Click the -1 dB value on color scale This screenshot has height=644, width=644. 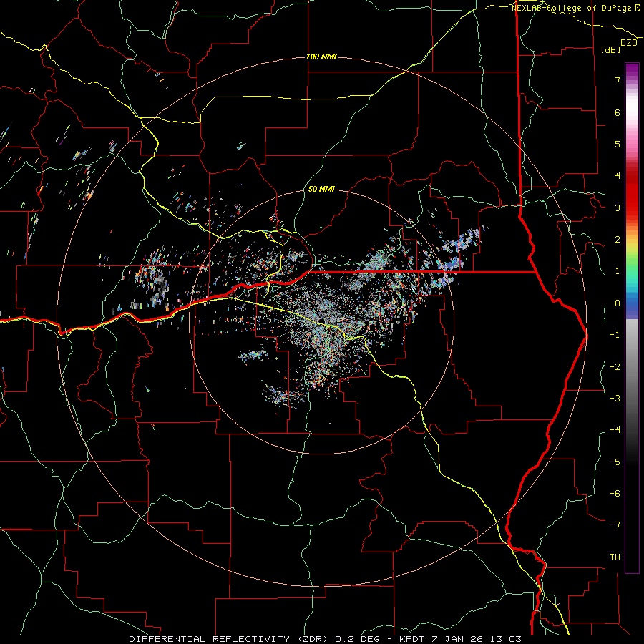[615, 335]
